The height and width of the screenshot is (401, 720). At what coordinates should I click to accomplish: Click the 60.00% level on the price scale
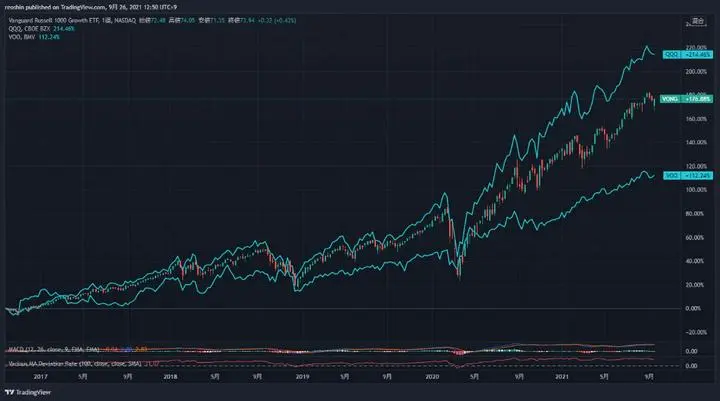point(695,237)
